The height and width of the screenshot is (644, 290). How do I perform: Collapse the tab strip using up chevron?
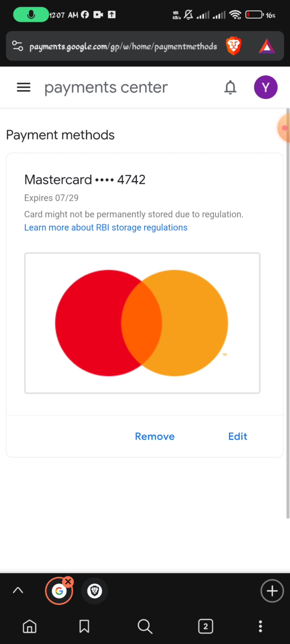[18, 590]
